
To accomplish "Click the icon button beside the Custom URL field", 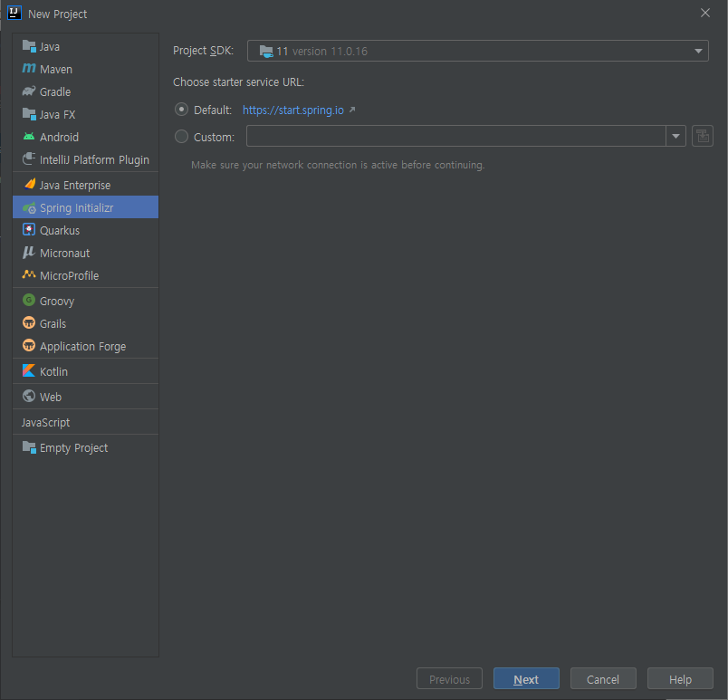I will tap(703, 136).
